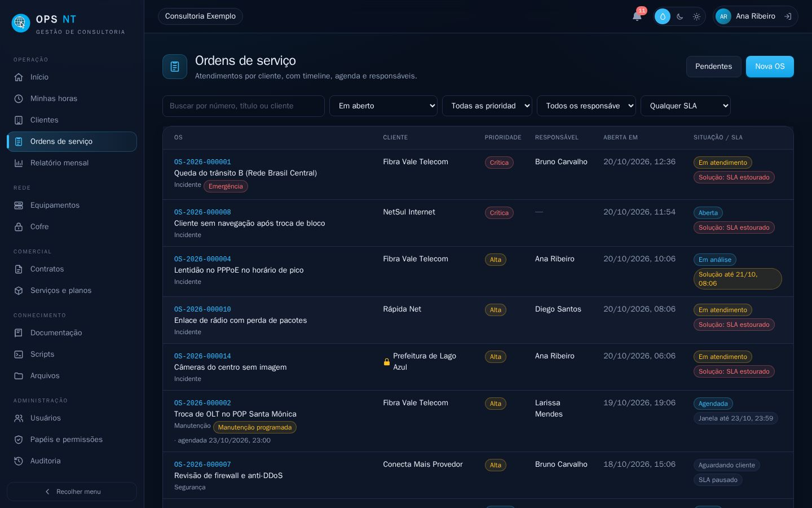
Task: Select the 'Rápida Net' client cell
Action: [x=402, y=309]
